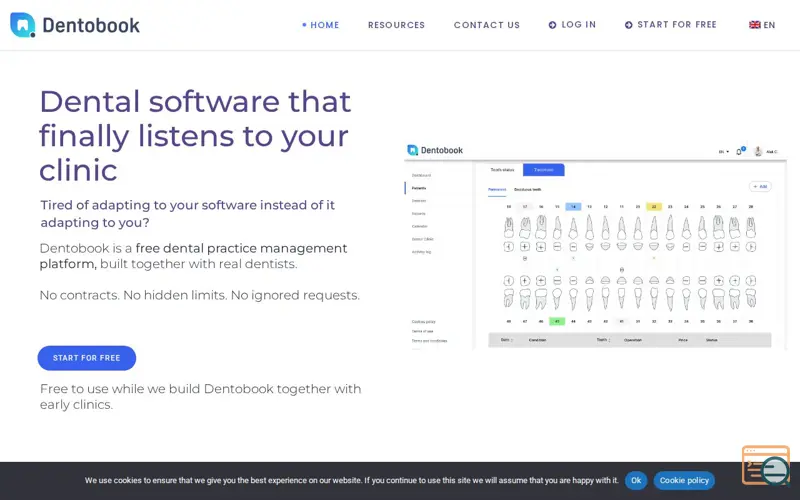Open the EN language selector
The height and width of the screenshot is (500, 800).
[762, 24]
